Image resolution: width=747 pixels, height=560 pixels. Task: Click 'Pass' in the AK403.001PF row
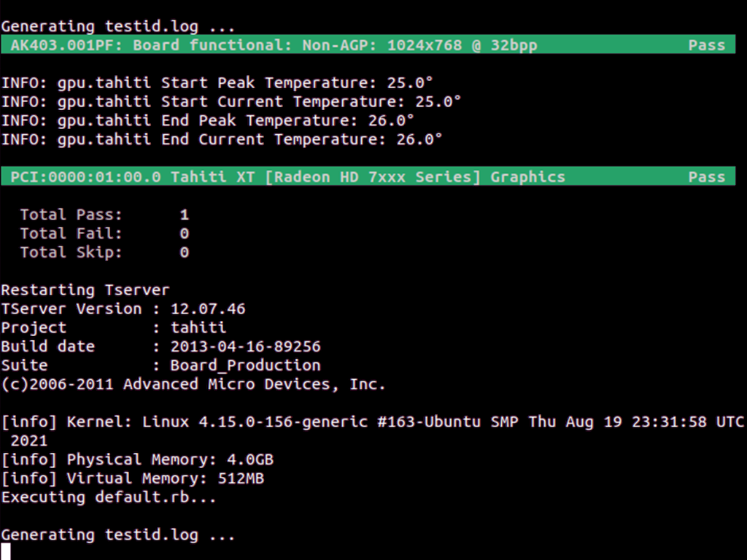(x=706, y=45)
